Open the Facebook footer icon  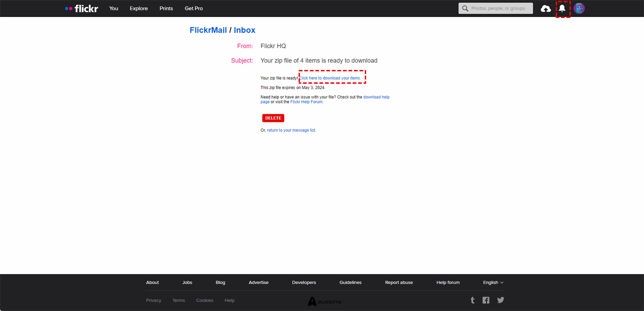[486, 300]
